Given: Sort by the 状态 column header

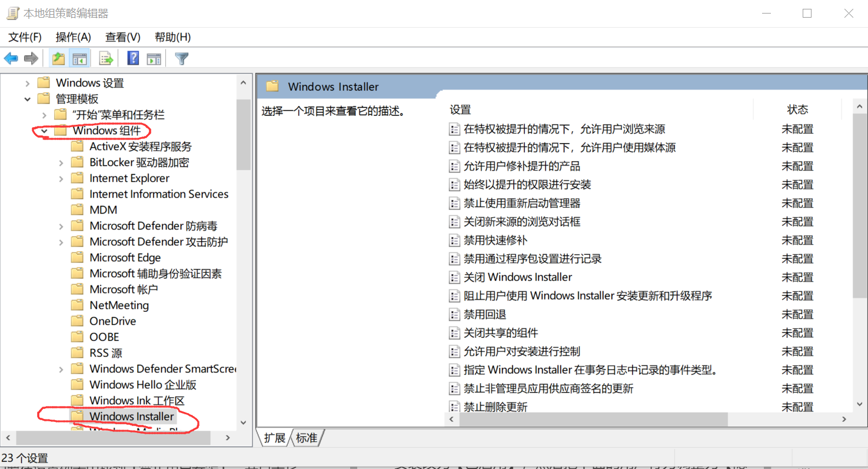Looking at the screenshot, I should (x=797, y=109).
